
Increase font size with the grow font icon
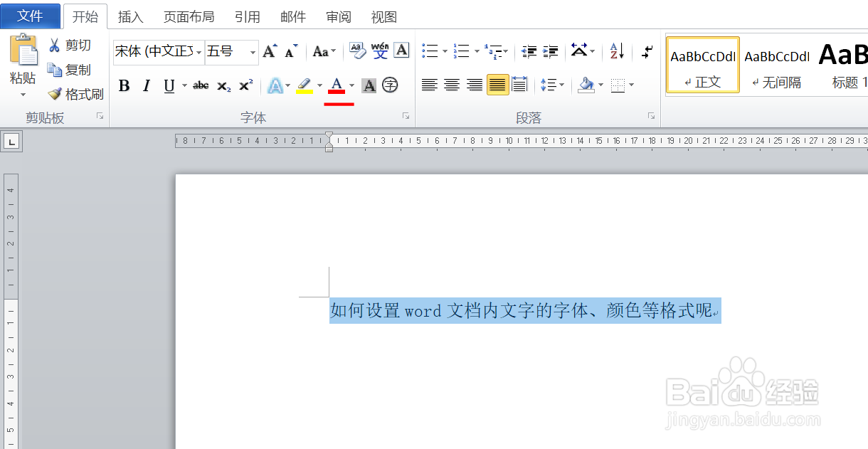point(270,51)
